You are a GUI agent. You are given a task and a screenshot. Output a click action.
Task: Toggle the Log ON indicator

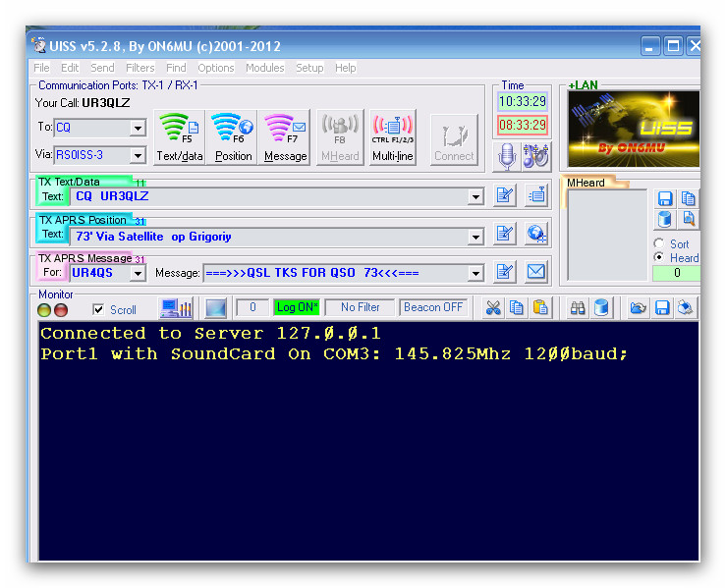point(297,307)
